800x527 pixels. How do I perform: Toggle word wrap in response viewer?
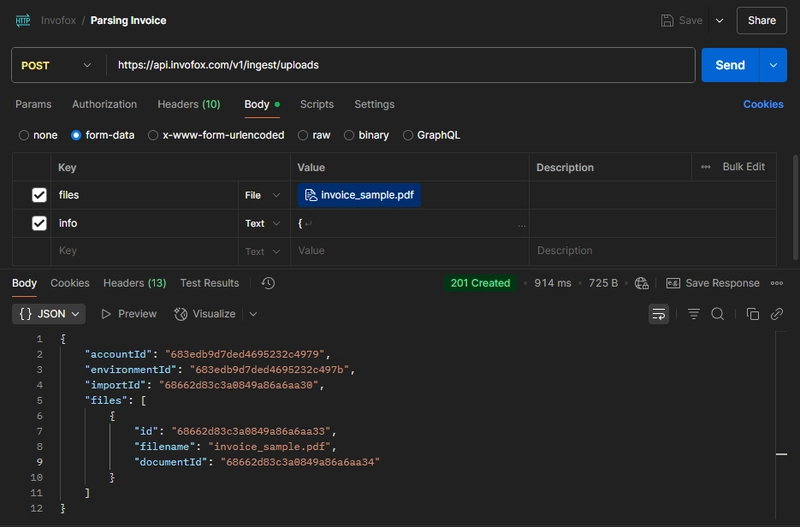point(659,314)
